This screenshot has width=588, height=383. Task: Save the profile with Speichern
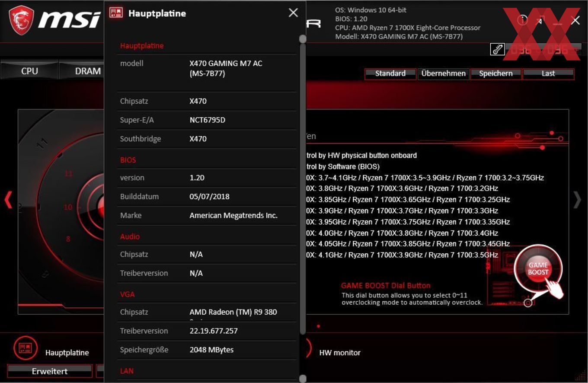(496, 73)
